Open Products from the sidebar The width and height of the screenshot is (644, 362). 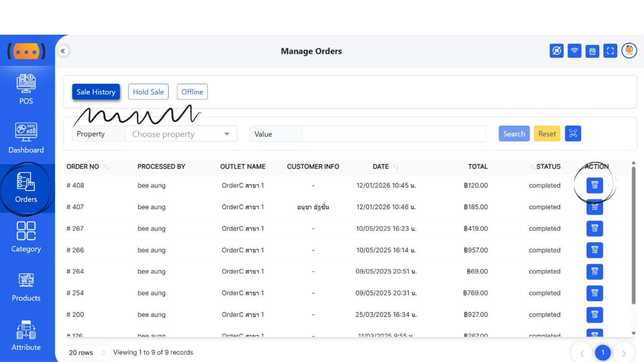pyautogui.click(x=26, y=287)
